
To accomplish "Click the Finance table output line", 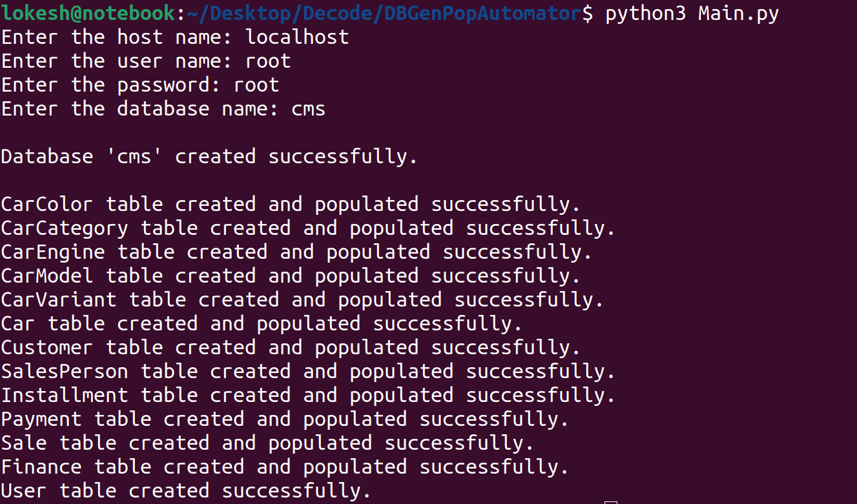I will click(285, 467).
